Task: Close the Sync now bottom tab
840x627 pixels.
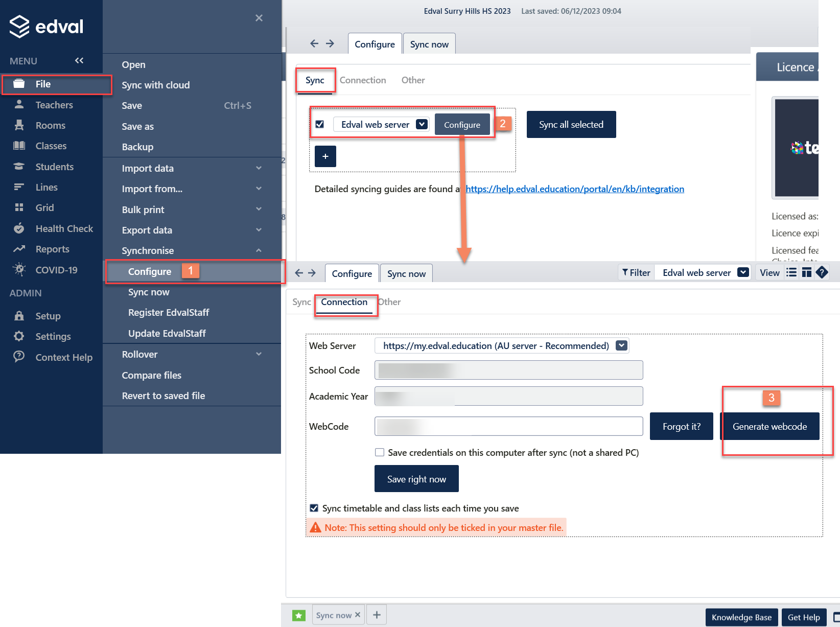Action: click(x=358, y=615)
